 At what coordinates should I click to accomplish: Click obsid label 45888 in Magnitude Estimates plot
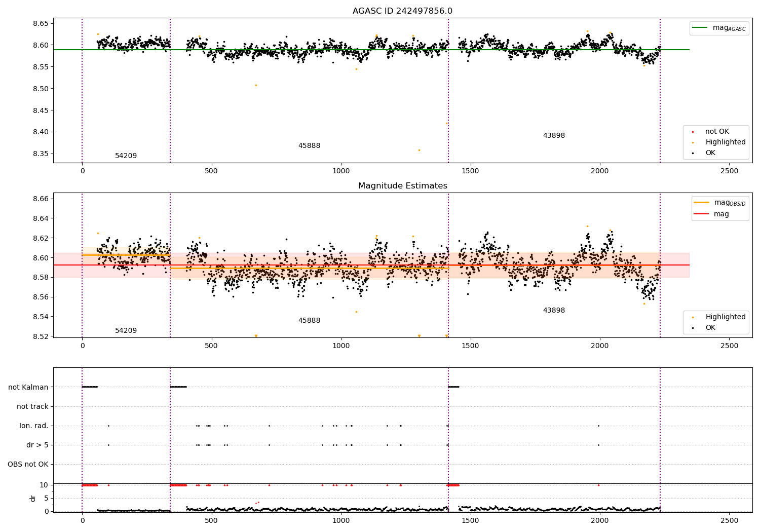tap(309, 321)
